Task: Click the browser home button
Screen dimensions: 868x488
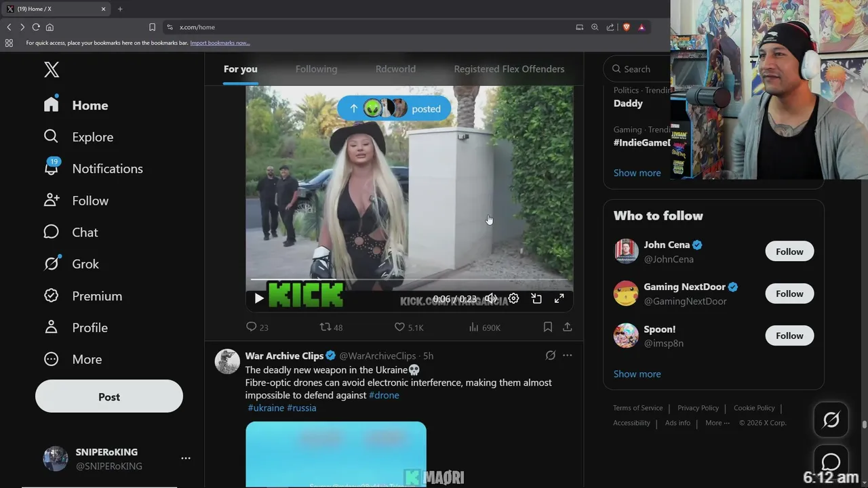Action: pos(50,27)
